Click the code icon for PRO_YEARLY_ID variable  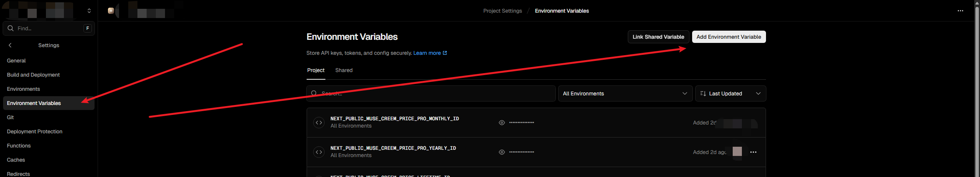pos(318,152)
